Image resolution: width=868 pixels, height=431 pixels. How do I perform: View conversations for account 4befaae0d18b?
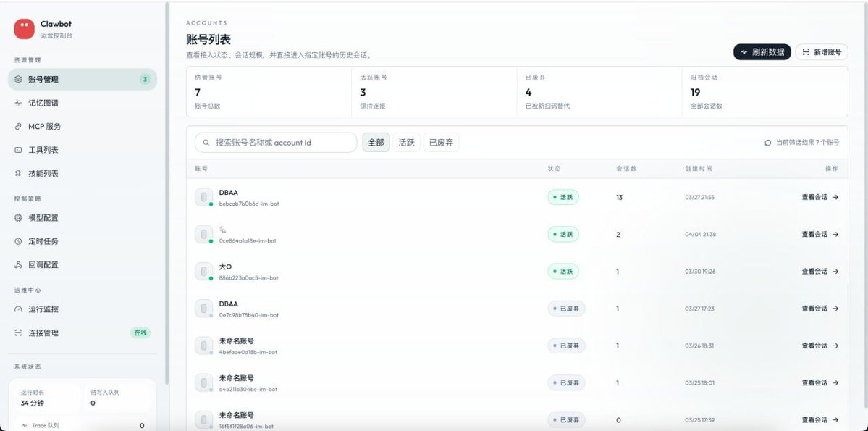(819, 346)
